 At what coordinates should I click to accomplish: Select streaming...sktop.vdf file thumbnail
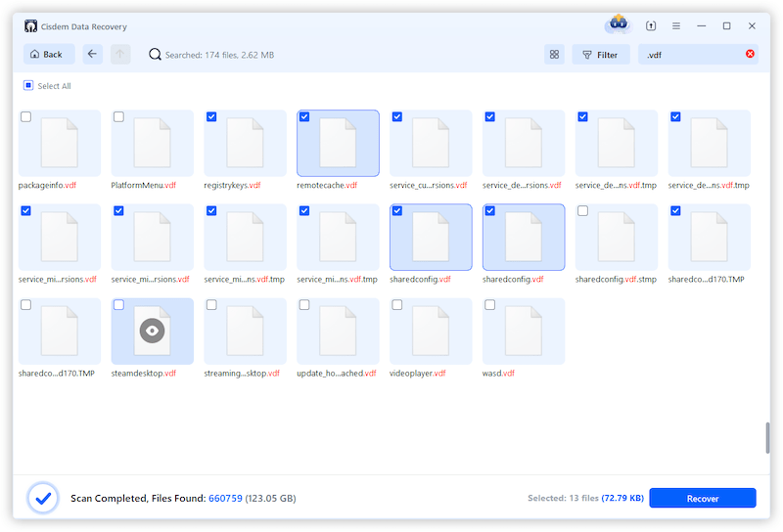pyautogui.click(x=246, y=332)
